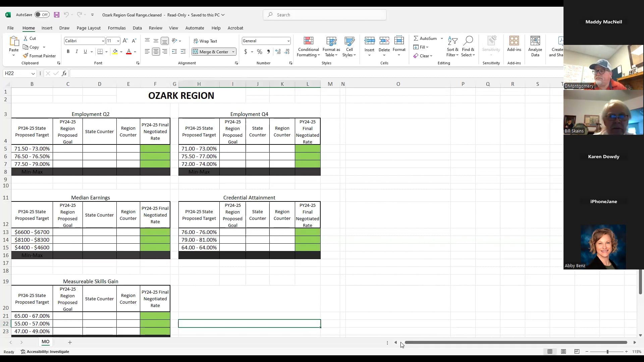
Task: Toggle AutoSave off switch
Action: pyautogui.click(x=42, y=15)
